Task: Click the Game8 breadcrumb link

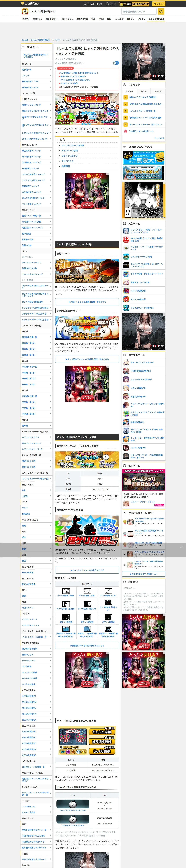Action: coord(25,40)
